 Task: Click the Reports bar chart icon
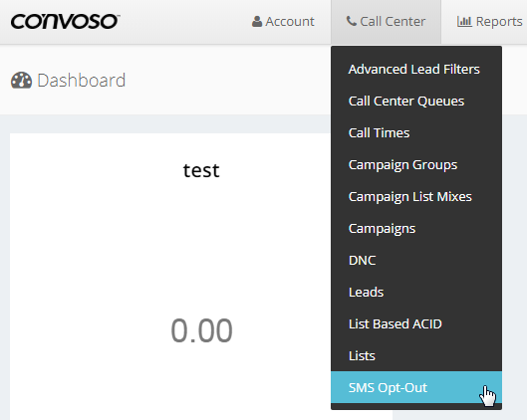point(464,22)
